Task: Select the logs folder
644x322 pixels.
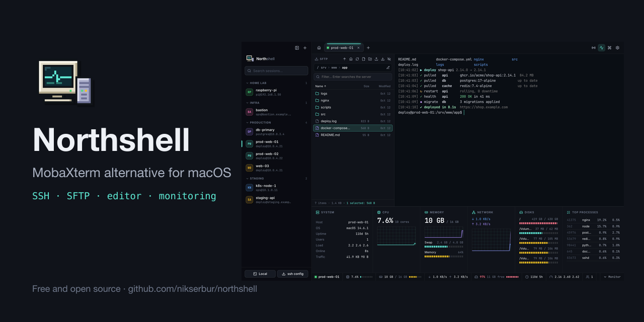Action: tap(353, 94)
